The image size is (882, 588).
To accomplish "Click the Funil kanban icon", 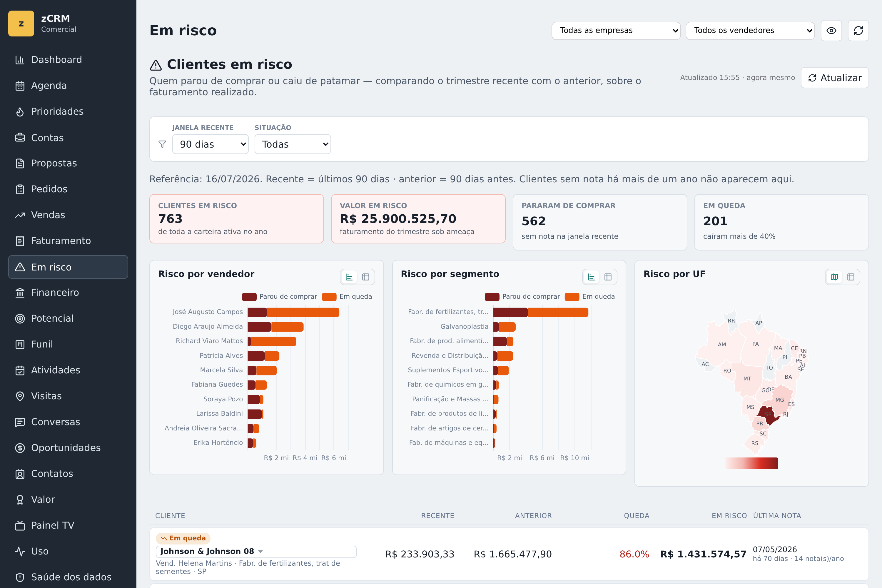I will point(20,344).
